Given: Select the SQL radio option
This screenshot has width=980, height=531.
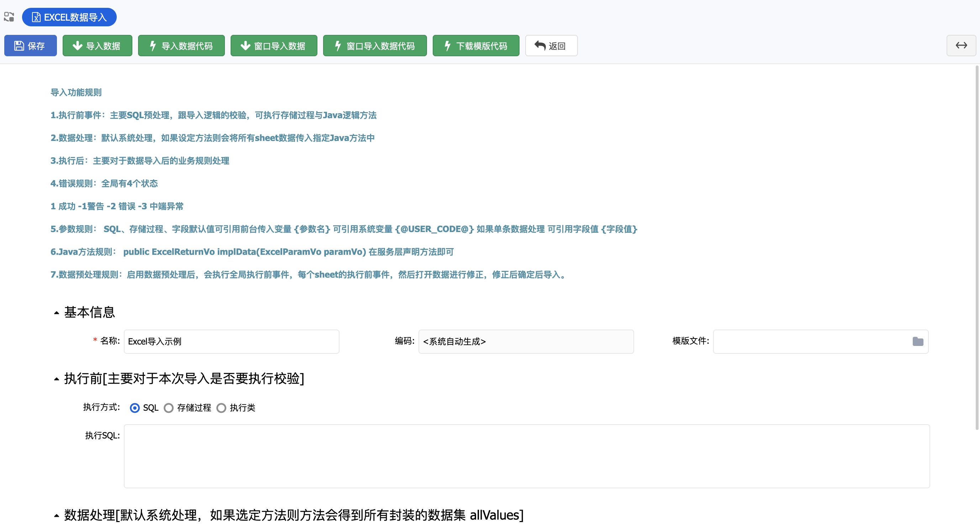Looking at the screenshot, I should coord(135,408).
